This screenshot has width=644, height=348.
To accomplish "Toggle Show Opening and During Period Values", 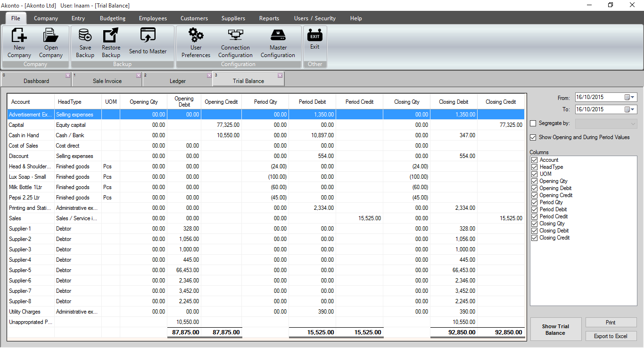I will click(533, 138).
